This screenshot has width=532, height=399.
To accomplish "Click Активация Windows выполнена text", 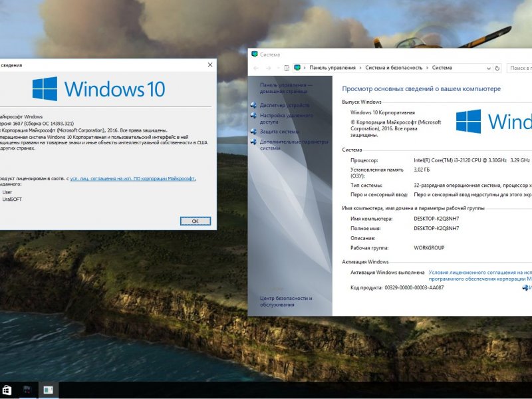I will pyautogui.click(x=387, y=273).
